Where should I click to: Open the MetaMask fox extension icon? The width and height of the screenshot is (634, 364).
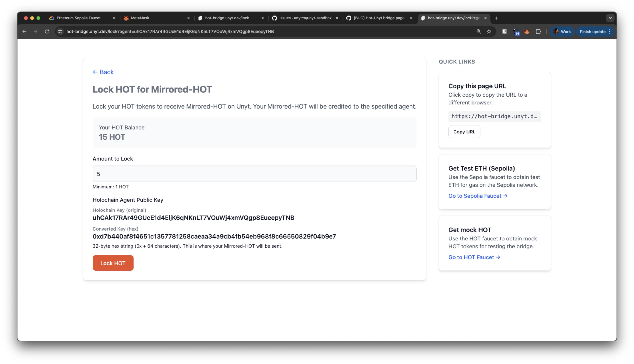[527, 32]
